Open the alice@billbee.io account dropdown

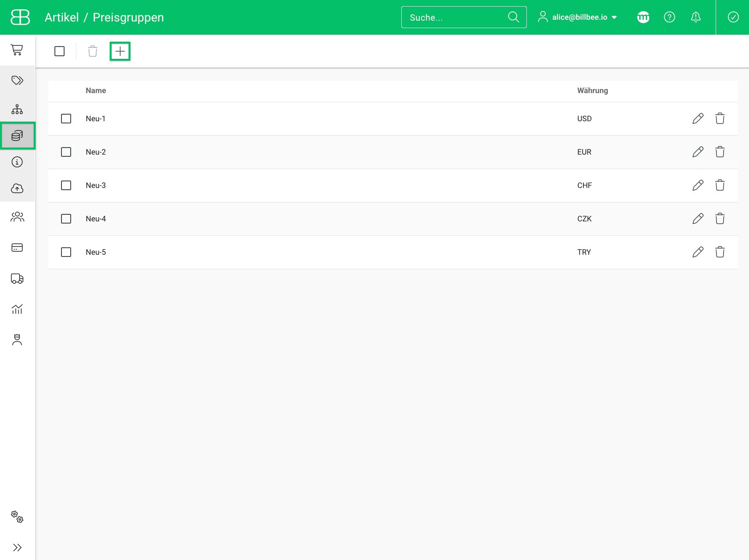coord(578,17)
